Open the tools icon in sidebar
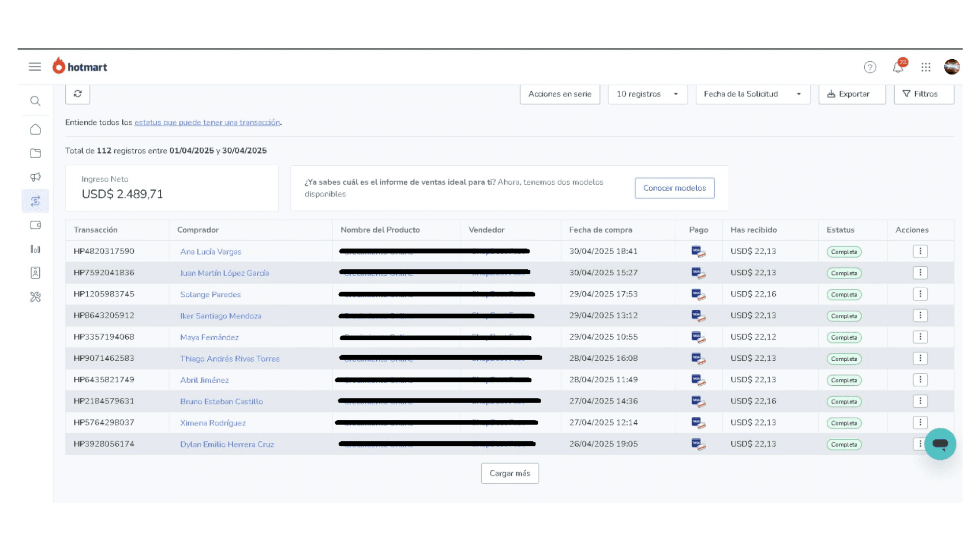Image resolution: width=980 pixels, height=551 pixels. (x=35, y=297)
